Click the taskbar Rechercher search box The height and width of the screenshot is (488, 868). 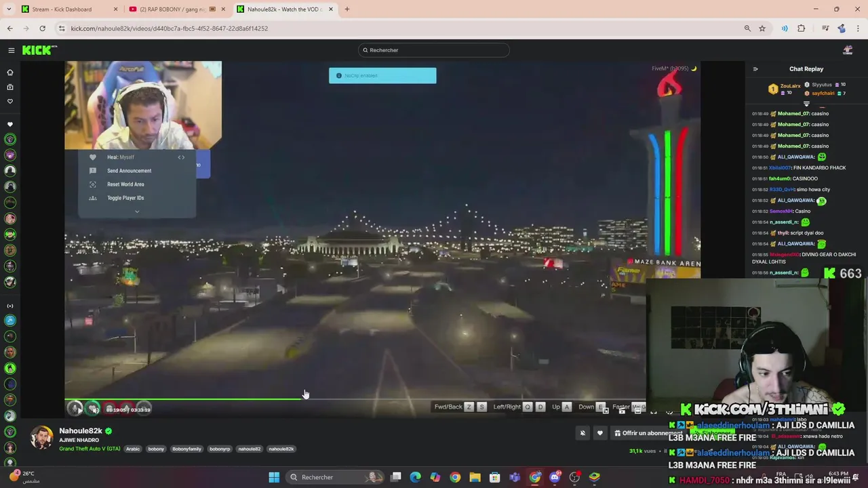(x=336, y=477)
